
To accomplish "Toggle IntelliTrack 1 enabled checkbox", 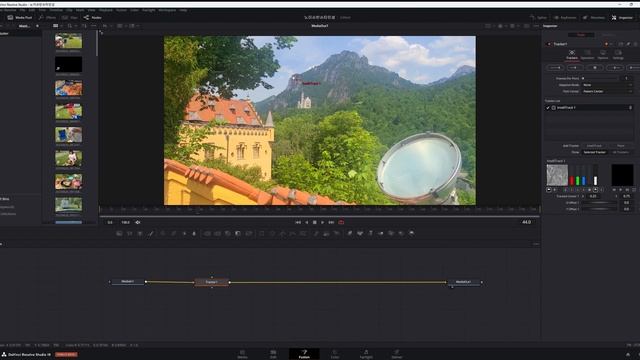I will (x=548, y=108).
